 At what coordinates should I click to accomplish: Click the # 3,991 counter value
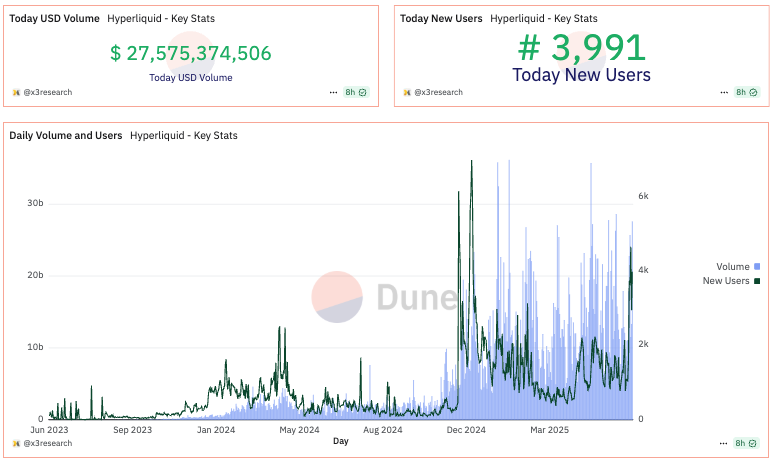(x=582, y=48)
